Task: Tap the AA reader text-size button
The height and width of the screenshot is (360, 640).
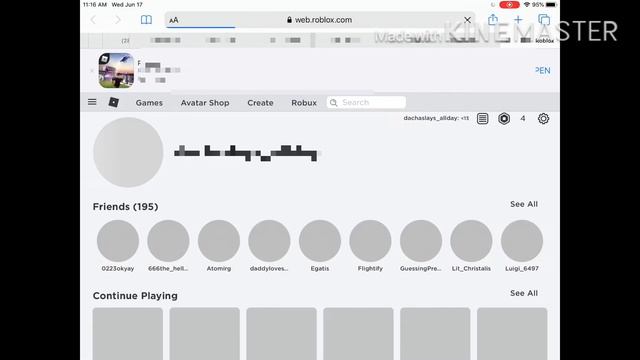Action: point(174,20)
